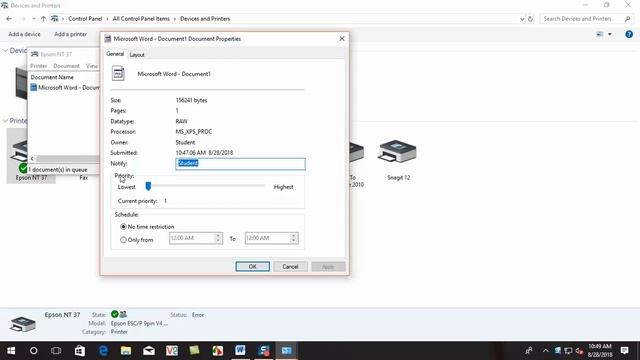Select No time restriction option
The image size is (640, 360).
(147, 227)
